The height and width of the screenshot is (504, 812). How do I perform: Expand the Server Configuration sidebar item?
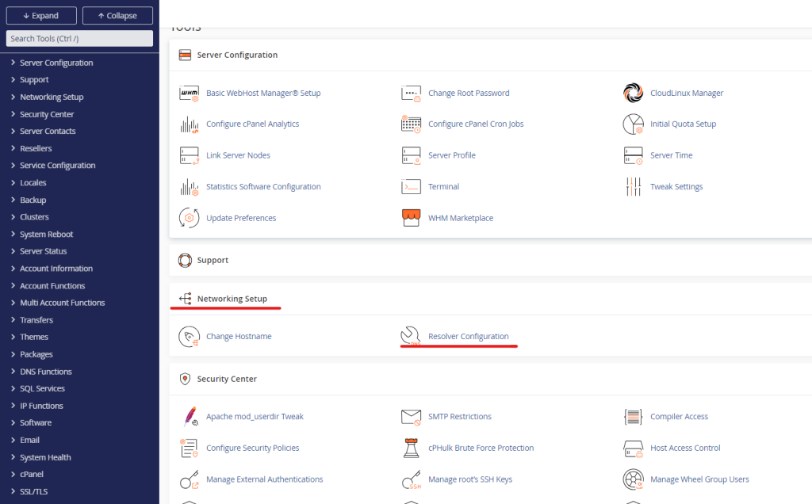click(x=56, y=63)
